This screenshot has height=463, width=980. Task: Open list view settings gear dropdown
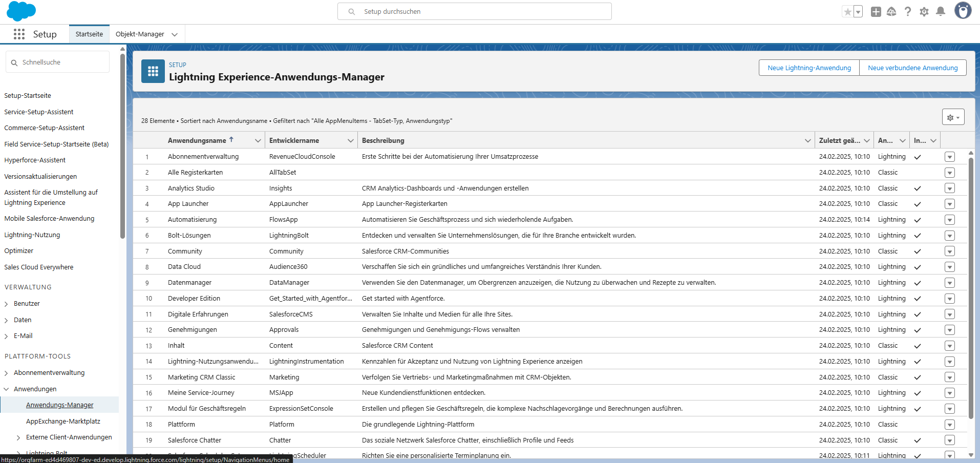(x=953, y=117)
